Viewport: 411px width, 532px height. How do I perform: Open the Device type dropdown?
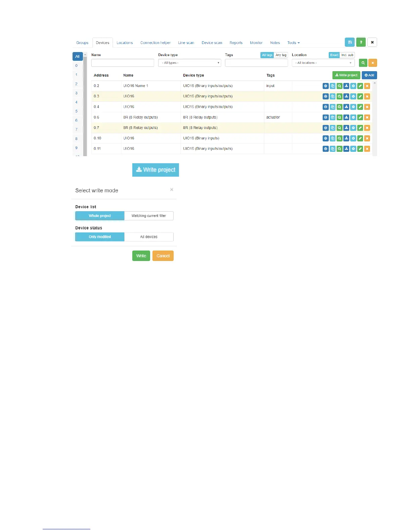(x=190, y=63)
